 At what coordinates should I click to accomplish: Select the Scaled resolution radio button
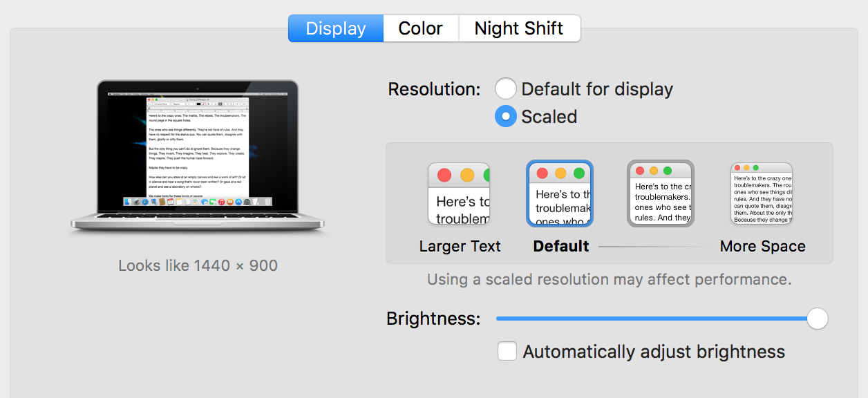(505, 116)
